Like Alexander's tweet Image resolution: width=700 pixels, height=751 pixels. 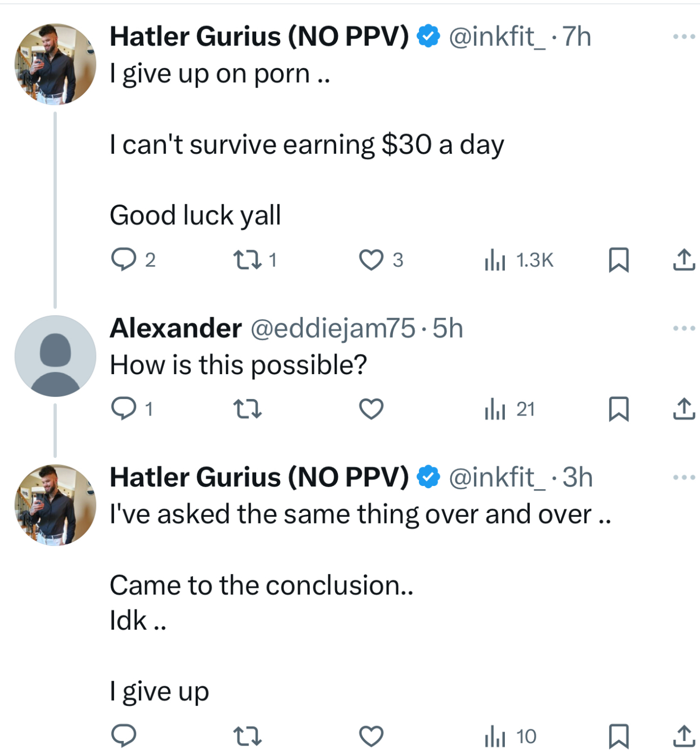coord(371,409)
